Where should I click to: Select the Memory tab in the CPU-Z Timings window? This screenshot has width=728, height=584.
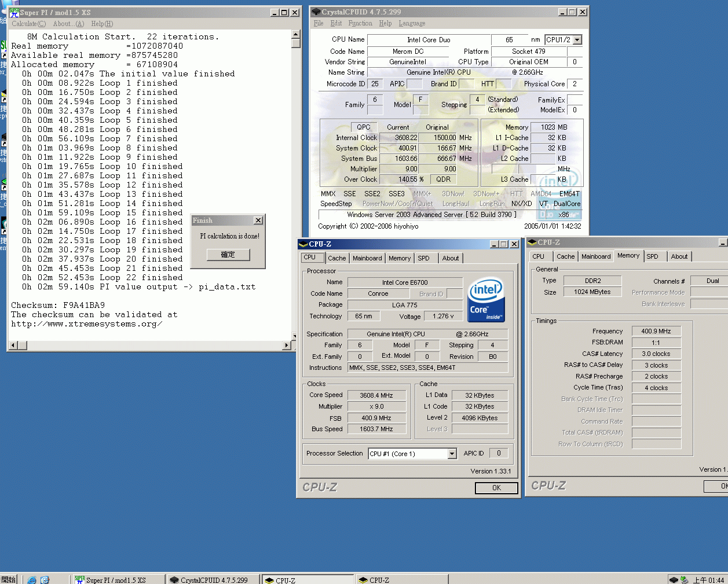click(628, 256)
